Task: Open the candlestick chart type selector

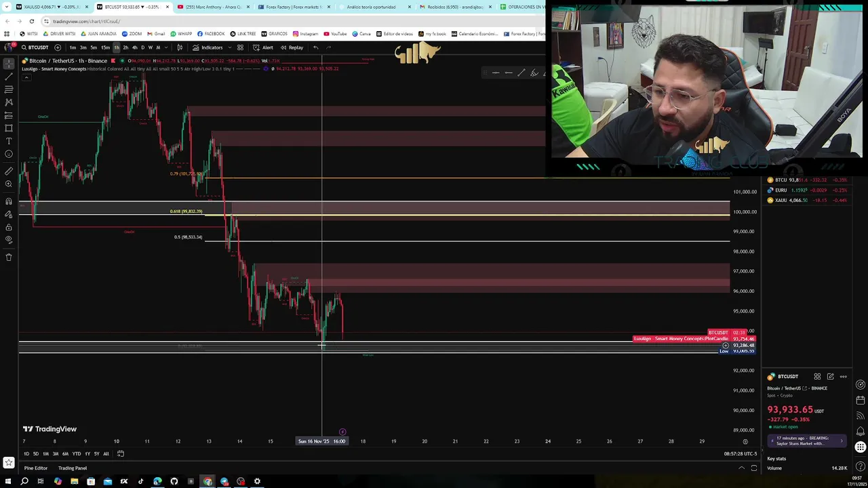Action: [180, 47]
